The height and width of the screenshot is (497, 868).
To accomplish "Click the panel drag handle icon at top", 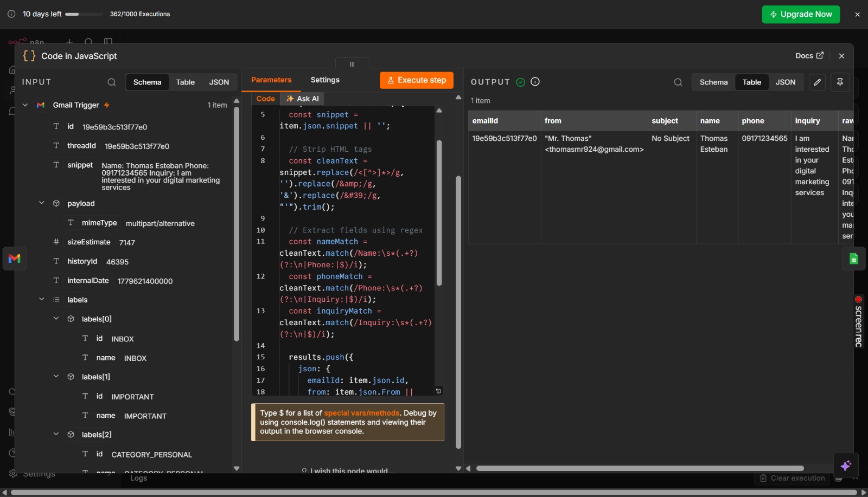I will pos(352,64).
